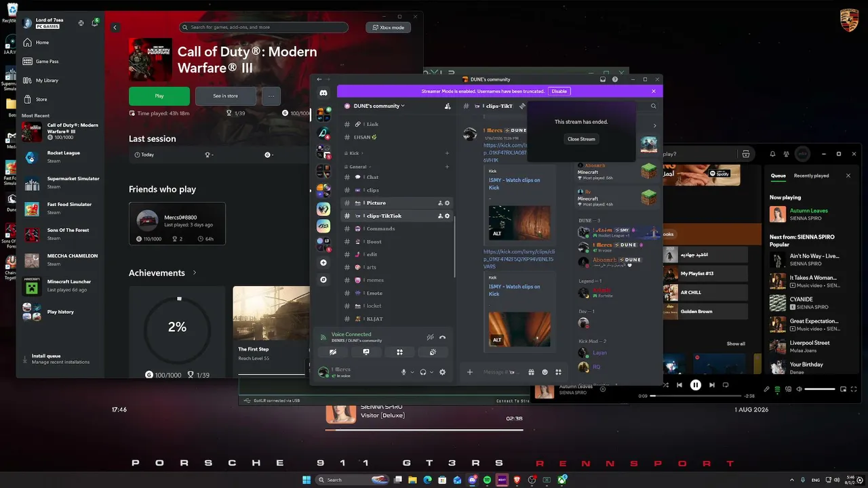Disable Streamer Mode in Discord banner

tap(559, 91)
